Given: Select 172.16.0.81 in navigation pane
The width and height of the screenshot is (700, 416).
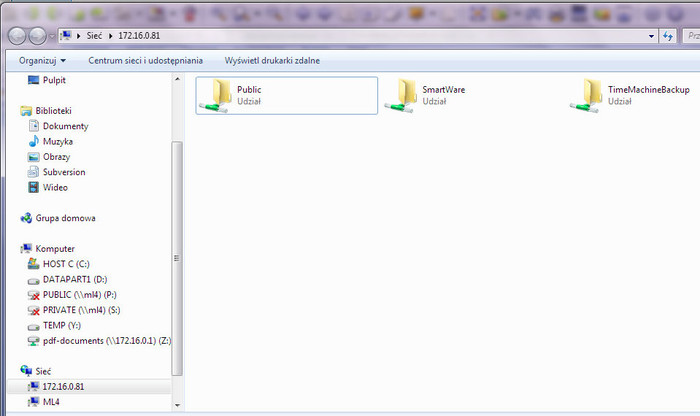Looking at the screenshot, I should click(65, 386).
